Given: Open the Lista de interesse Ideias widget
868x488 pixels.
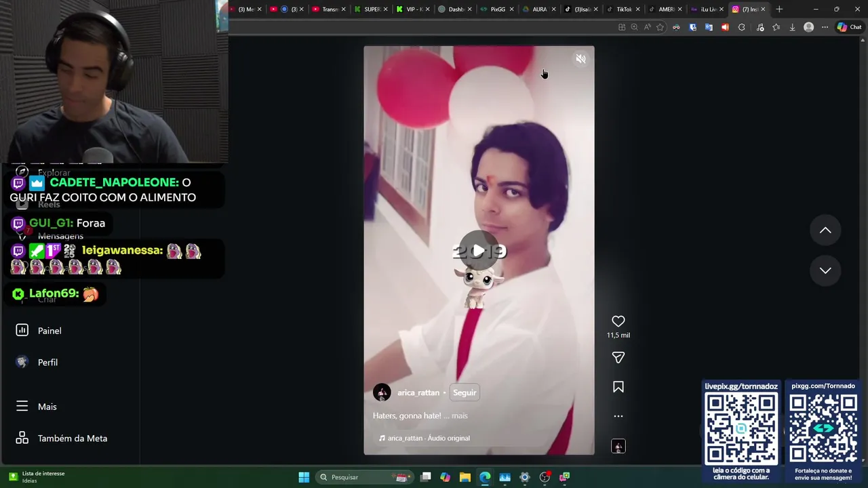Looking at the screenshot, I should (x=37, y=477).
